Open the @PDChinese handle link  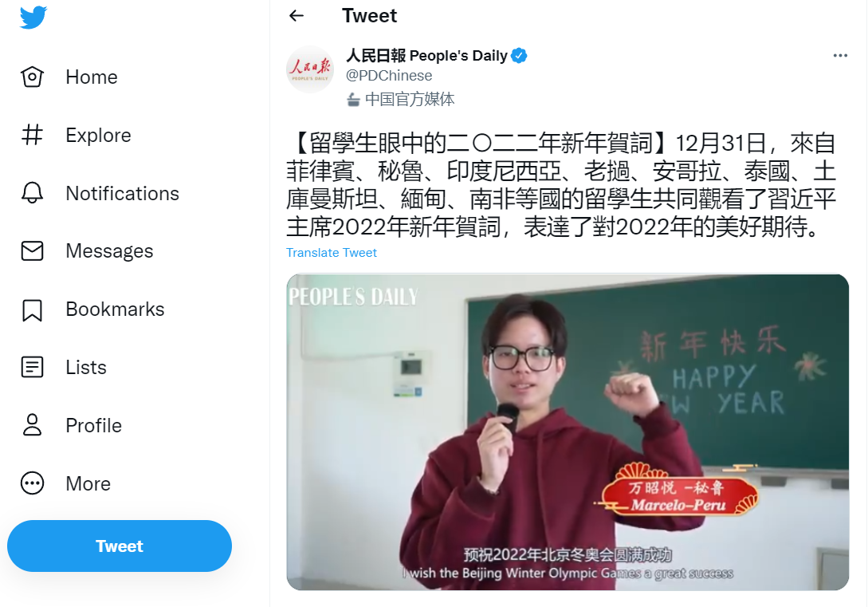tap(389, 75)
